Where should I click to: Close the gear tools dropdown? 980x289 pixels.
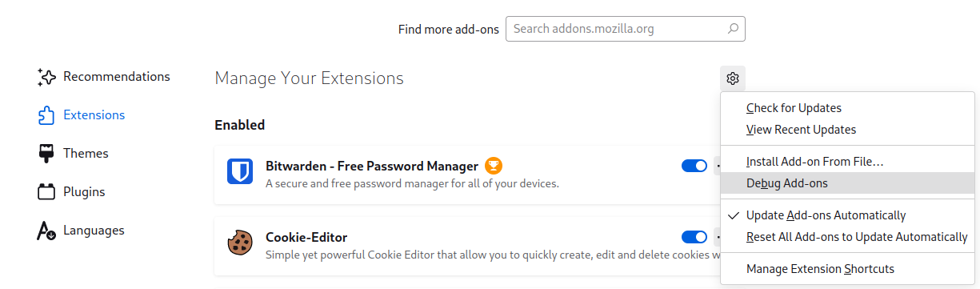click(x=732, y=78)
